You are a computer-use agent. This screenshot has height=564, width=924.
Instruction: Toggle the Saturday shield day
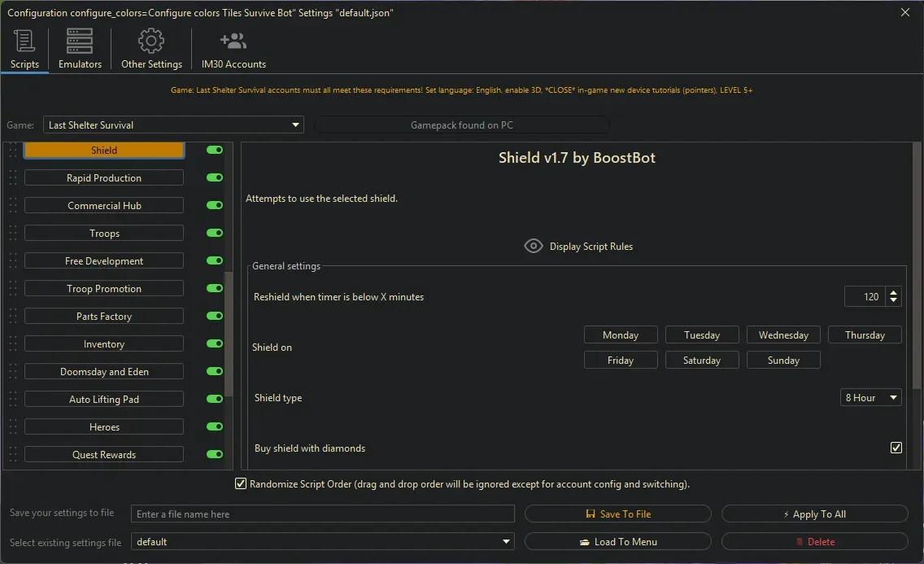tap(702, 360)
